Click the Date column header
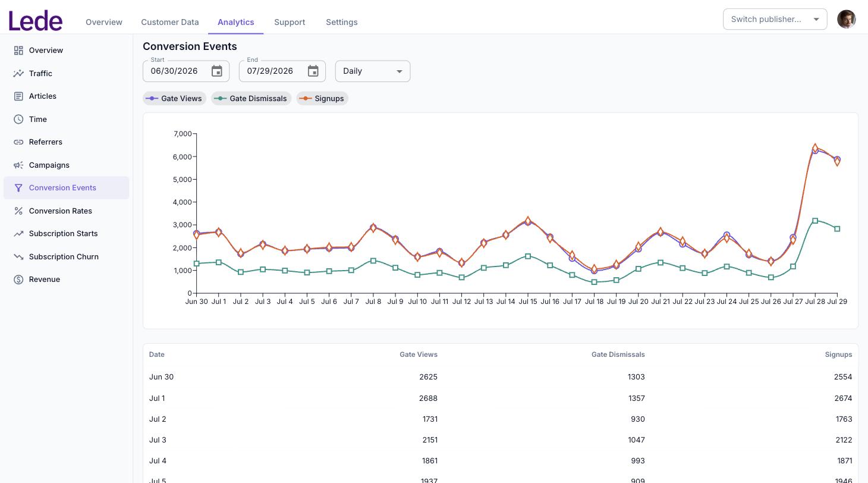The width and height of the screenshot is (868, 483). tap(157, 355)
